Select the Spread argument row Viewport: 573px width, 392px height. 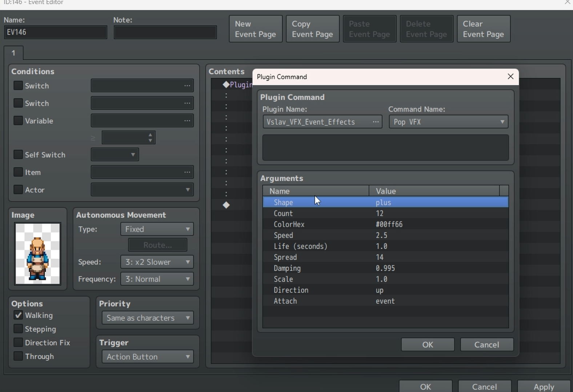[x=385, y=257]
